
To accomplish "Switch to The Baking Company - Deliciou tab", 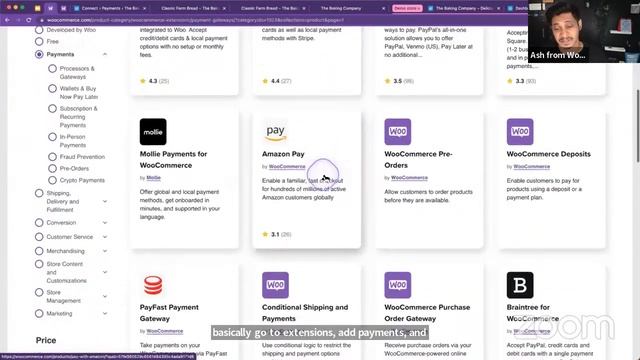I will point(464,8).
